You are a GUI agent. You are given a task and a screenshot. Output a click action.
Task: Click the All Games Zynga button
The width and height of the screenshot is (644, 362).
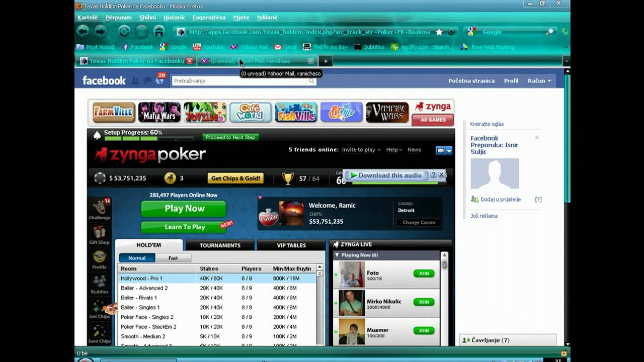[433, 120]
